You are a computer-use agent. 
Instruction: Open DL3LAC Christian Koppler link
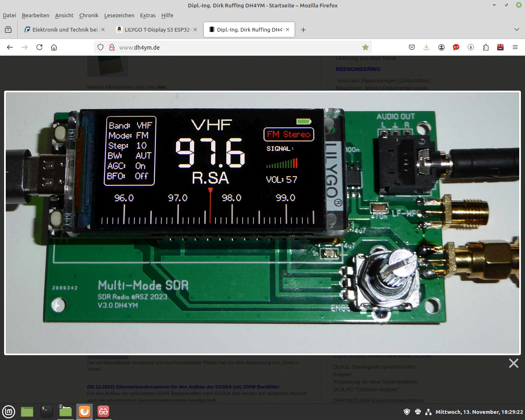point(366,390)
